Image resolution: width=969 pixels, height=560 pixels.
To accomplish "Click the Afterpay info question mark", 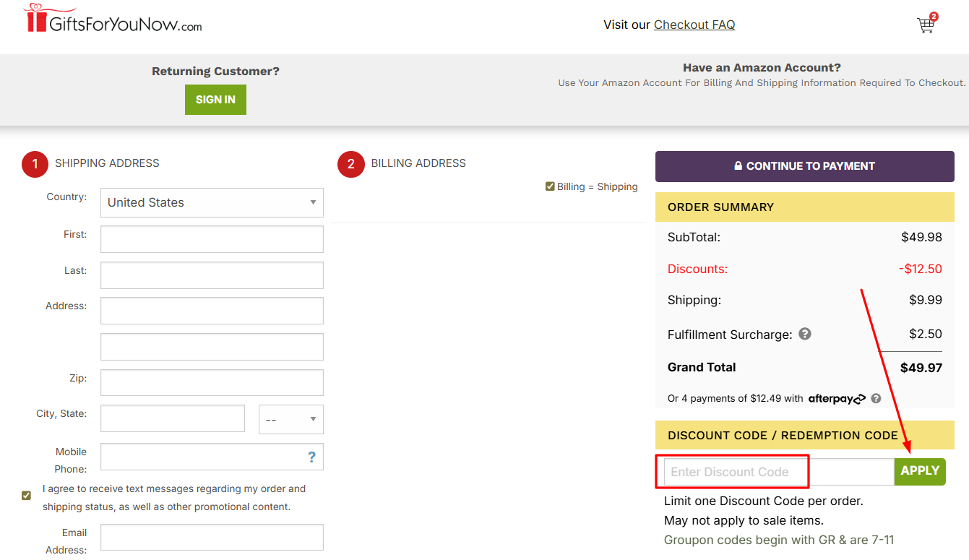I will click(x=875, y=398).
